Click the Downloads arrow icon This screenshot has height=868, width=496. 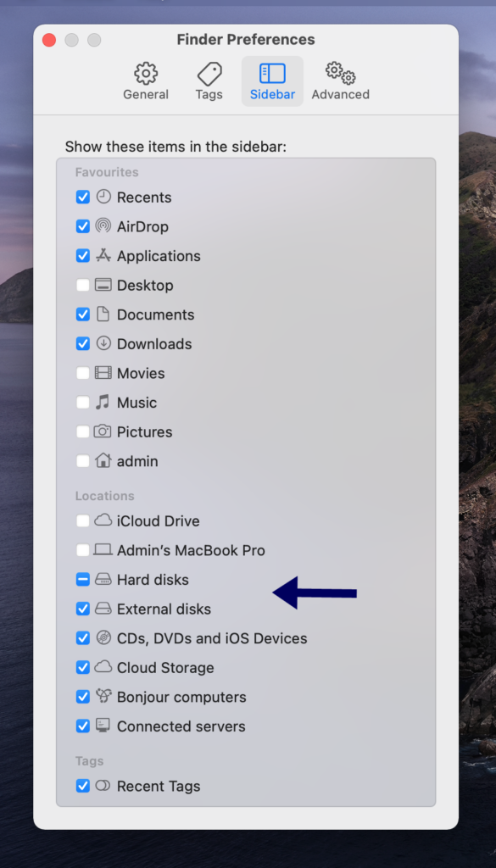(105, 344)
